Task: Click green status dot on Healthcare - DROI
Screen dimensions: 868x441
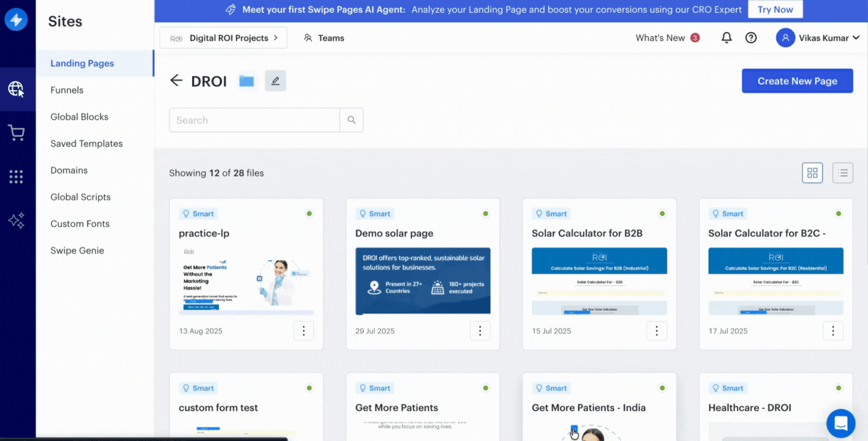Action: click(838, 388)
